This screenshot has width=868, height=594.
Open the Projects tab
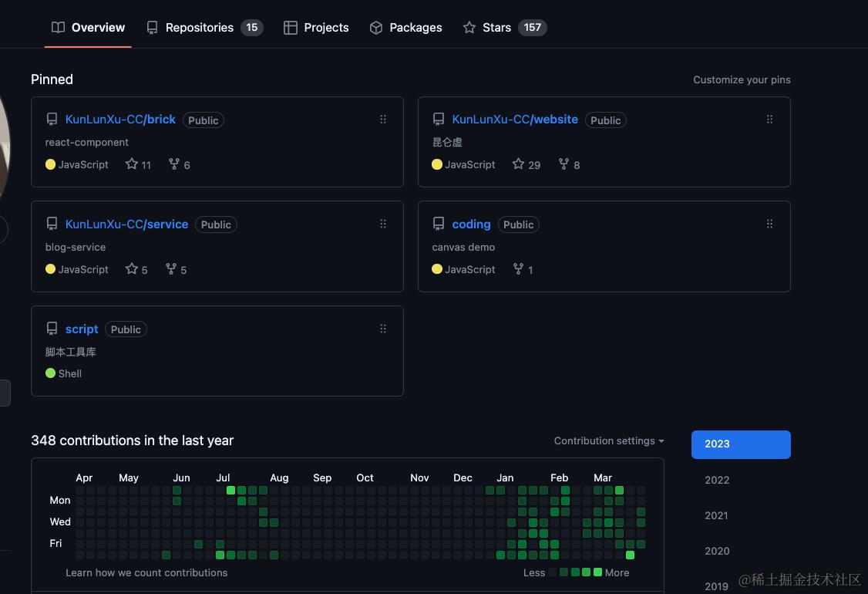tap(316, 28)
